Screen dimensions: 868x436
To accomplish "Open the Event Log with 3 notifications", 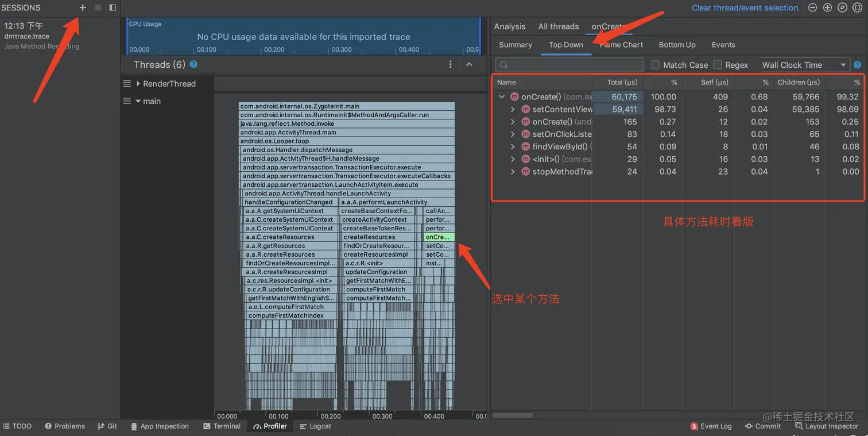I will [x=711, y=426].
